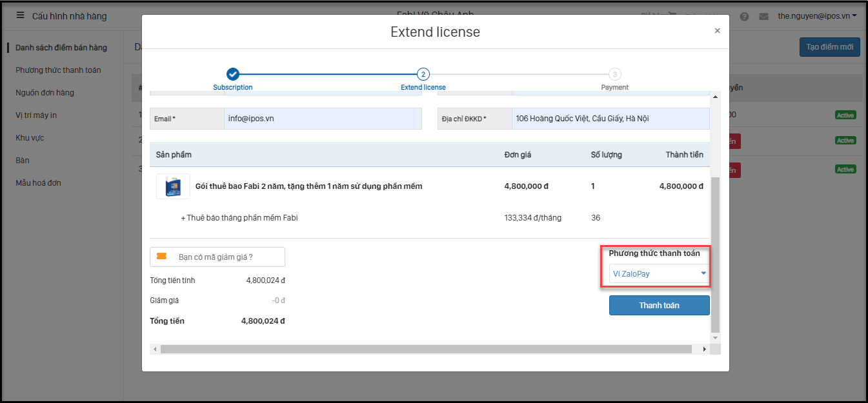
Task: Select Phương thức thanh toán in sidebar
Action: pos(58,70)
